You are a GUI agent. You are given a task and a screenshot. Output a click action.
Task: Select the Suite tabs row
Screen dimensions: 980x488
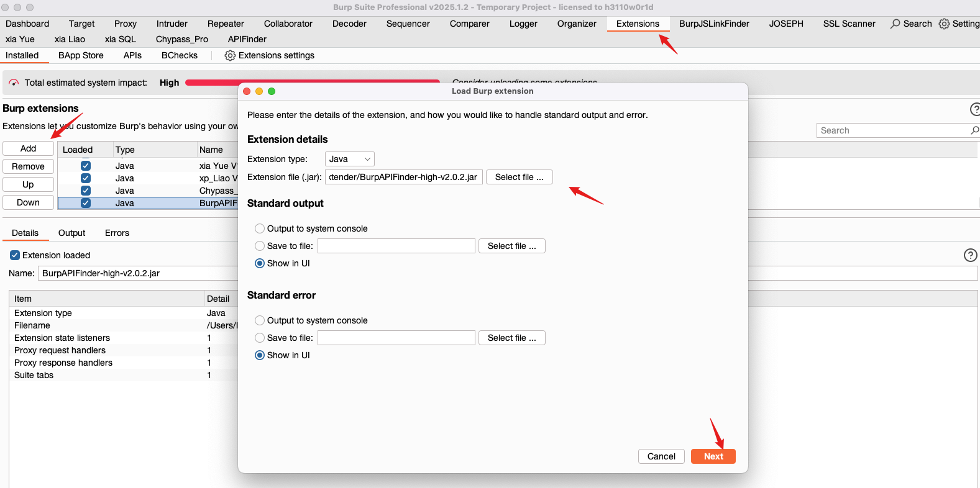pos(124,375)
